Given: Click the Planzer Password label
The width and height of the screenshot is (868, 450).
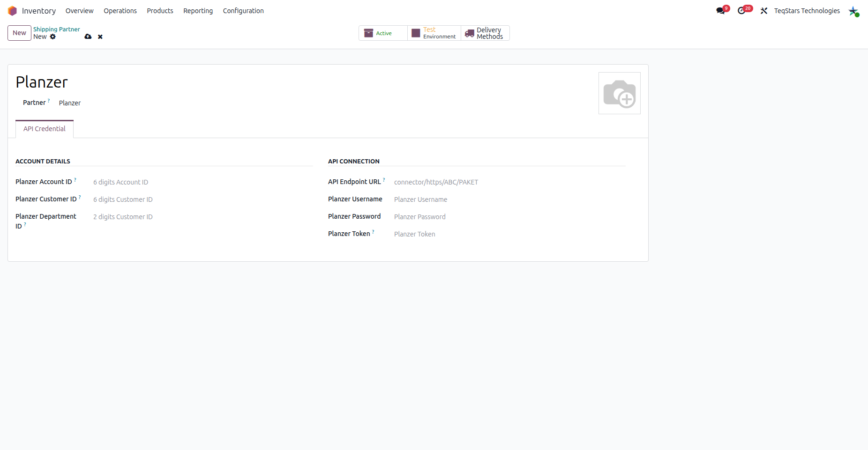Looking at the screenshot, I should pyautogui.click(x=354, y=216).
